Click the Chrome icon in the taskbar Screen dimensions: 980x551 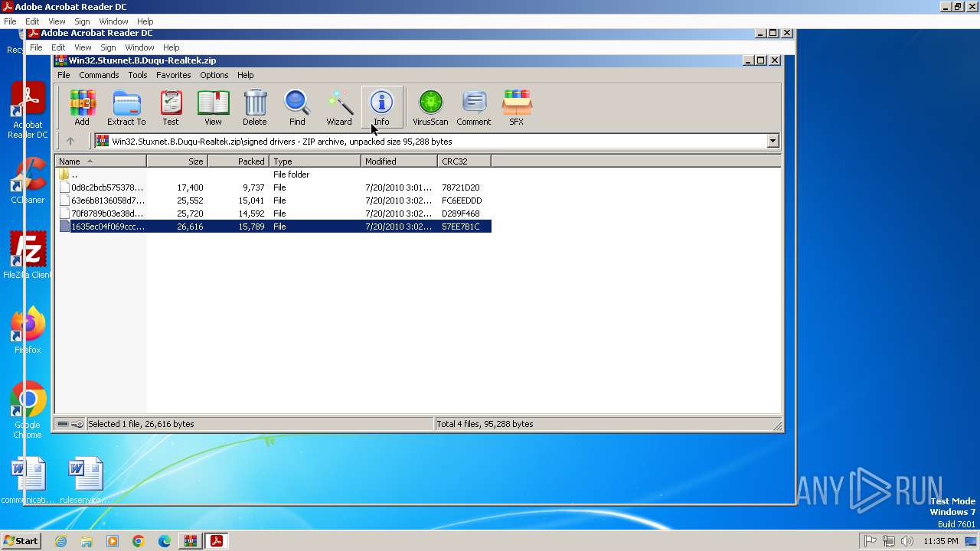click(x=139, y=541)
